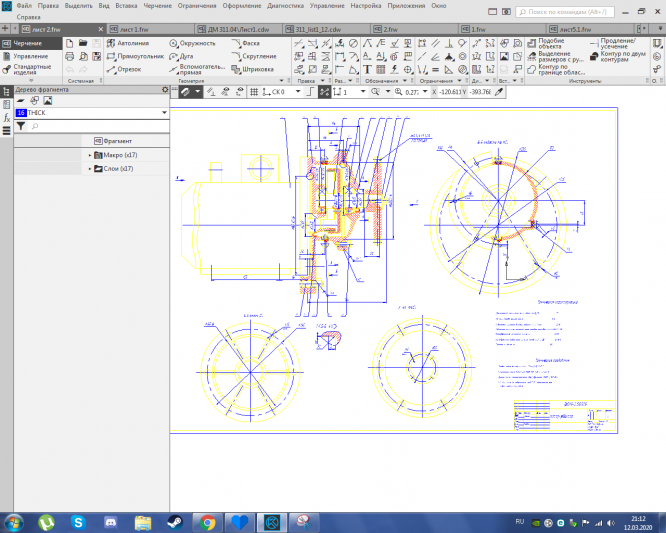Open Google Chrome from the taskbar

pyautogui.click(x=206, y=521)
